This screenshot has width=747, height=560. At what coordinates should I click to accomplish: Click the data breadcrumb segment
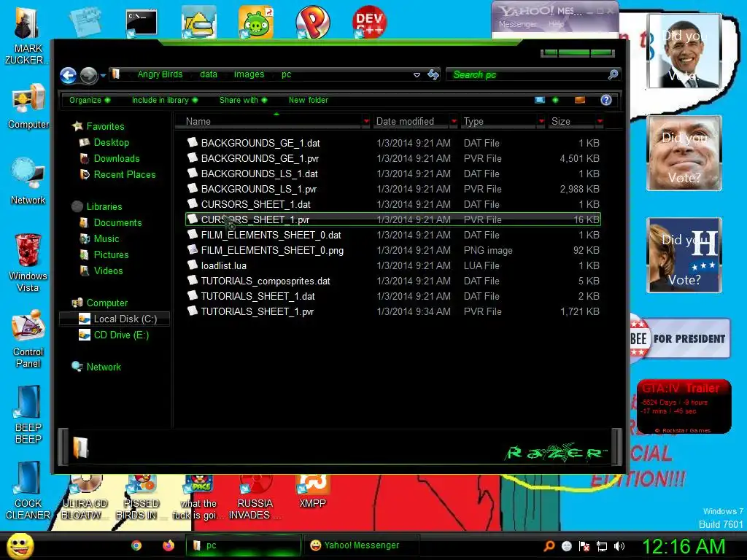209,74
